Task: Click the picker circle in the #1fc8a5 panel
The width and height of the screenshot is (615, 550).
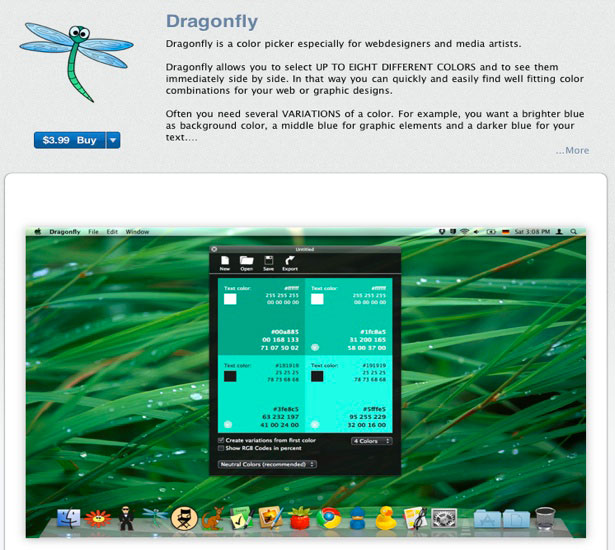Action: click(315, 347)
